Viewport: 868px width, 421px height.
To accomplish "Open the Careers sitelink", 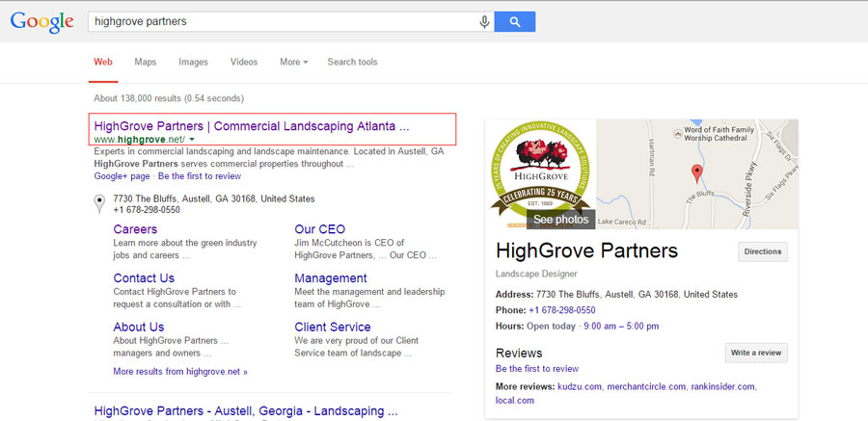I will pos(135,229).
